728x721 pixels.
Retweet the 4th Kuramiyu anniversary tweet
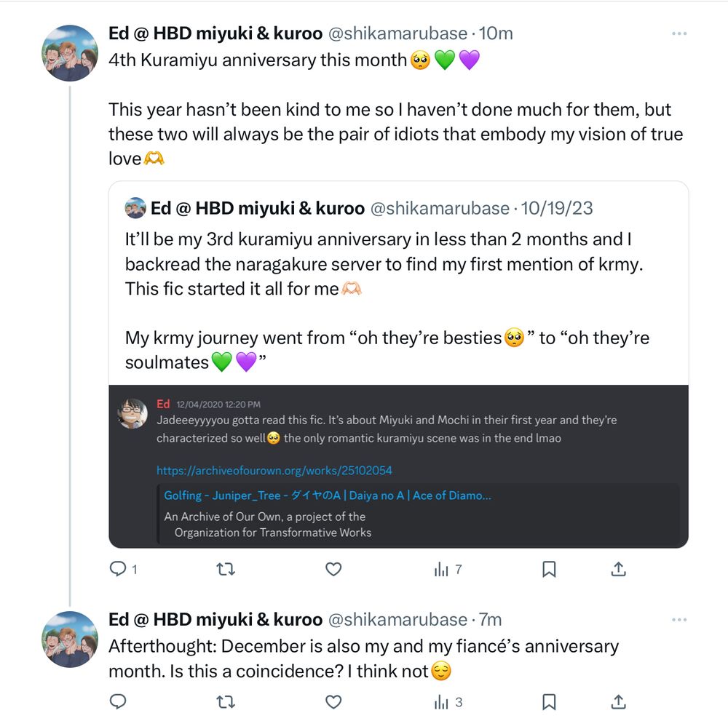[226, 569]
